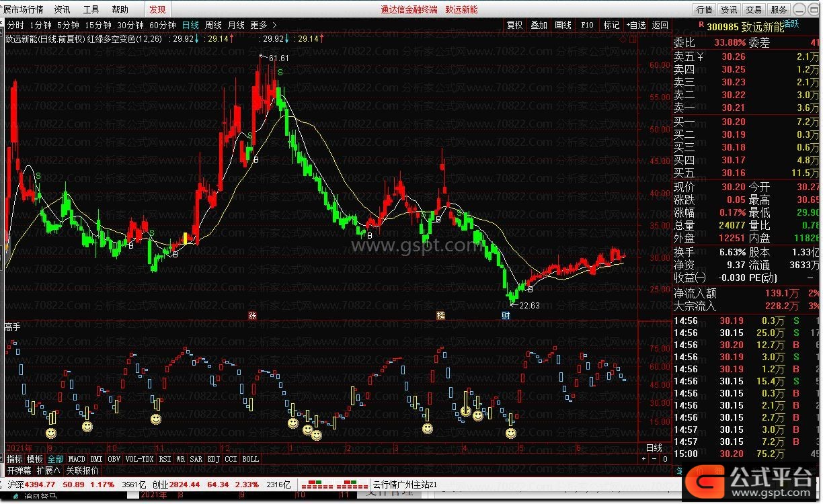Screen dimensions: 823x504
Task: Open the 画线 drawing tools
Action: tap(563, 25)
